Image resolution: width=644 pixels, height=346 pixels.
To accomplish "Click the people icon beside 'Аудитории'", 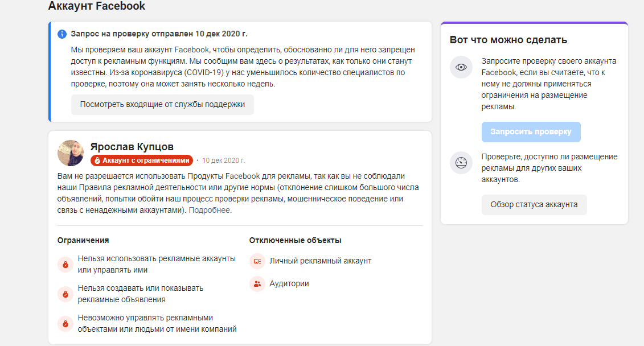I will [257, 283].
